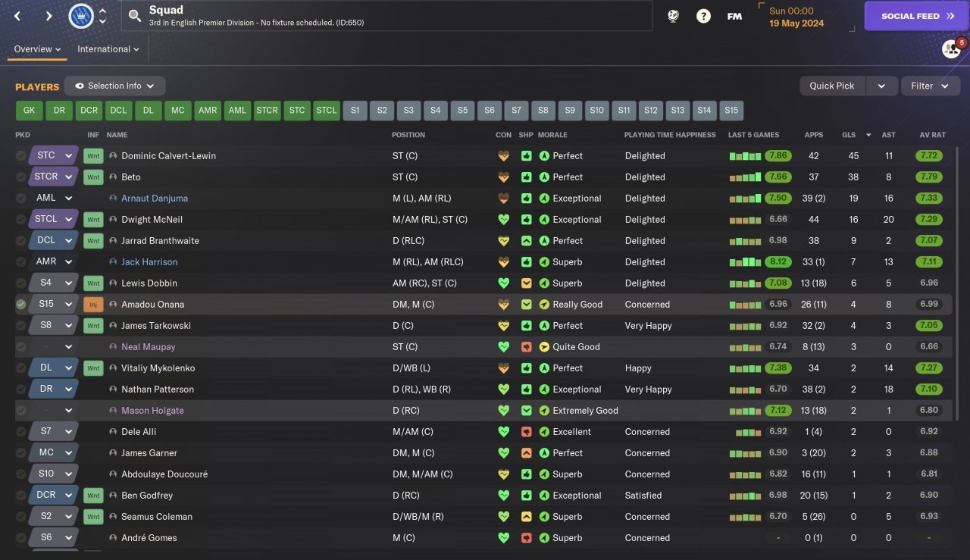970x560 pixels.
Task: Toggle the pick checkbox for Beto
Action: pos(21,177)
